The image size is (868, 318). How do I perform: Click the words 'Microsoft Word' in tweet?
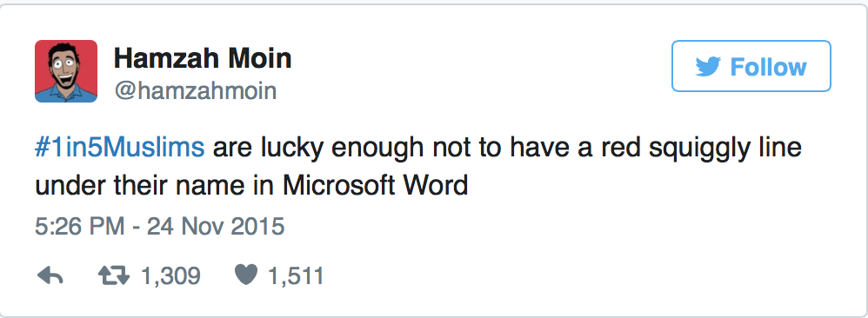(376, 186)
